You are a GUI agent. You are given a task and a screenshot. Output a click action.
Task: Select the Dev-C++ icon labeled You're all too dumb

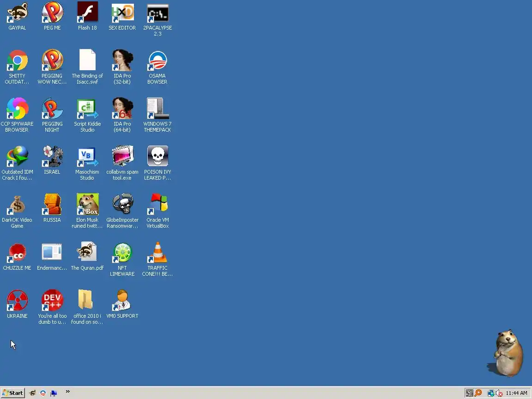tap(52, 301)
